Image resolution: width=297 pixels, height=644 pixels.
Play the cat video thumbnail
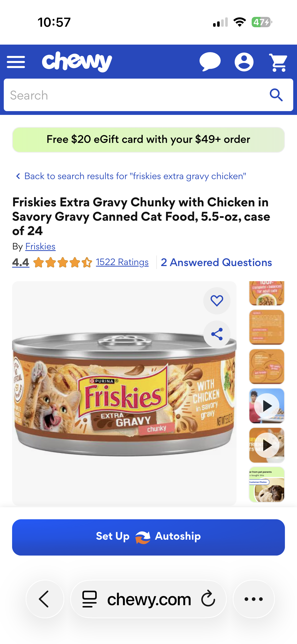click(x=267, y=445)
